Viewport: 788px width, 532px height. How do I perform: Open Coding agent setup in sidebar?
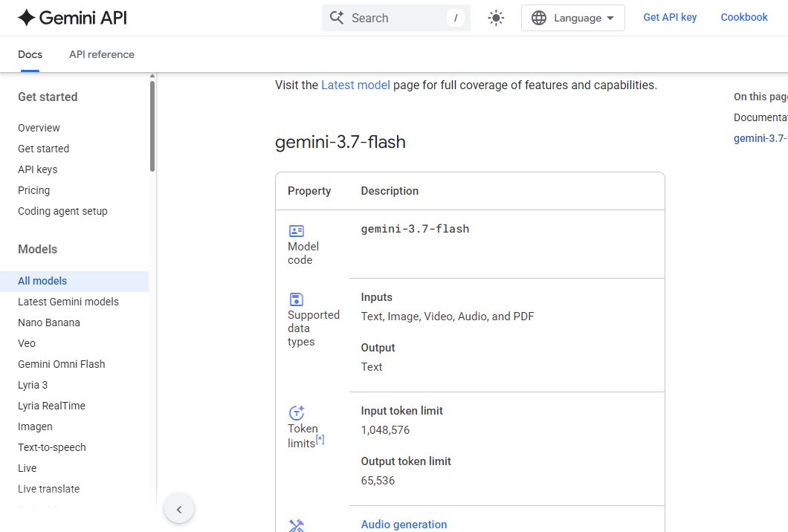63,211
